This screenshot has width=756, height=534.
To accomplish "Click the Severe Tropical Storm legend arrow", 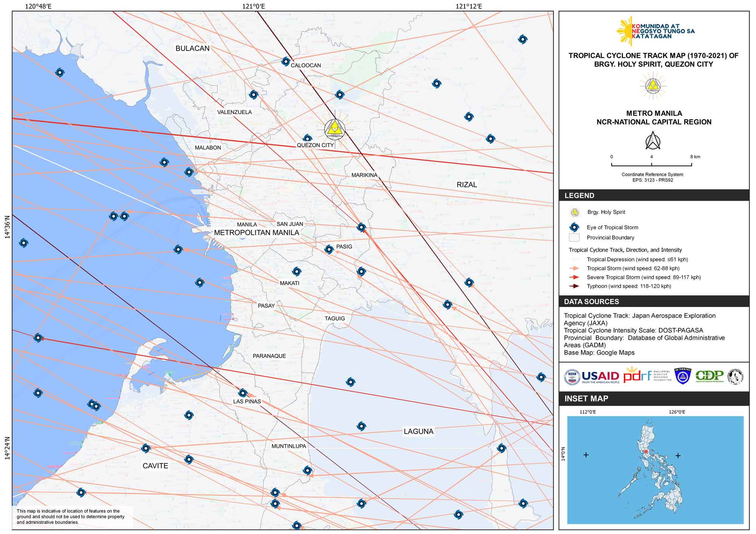I will (x=574, y=277).
